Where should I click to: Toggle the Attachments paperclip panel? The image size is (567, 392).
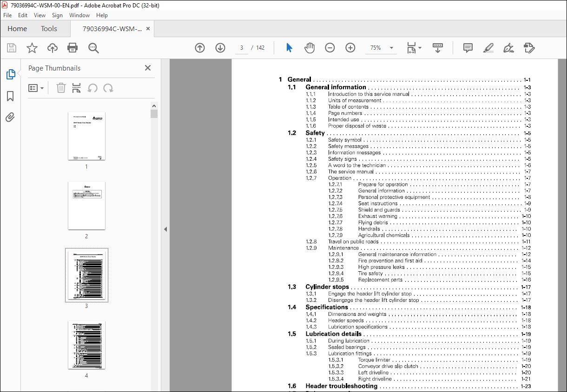10,118
